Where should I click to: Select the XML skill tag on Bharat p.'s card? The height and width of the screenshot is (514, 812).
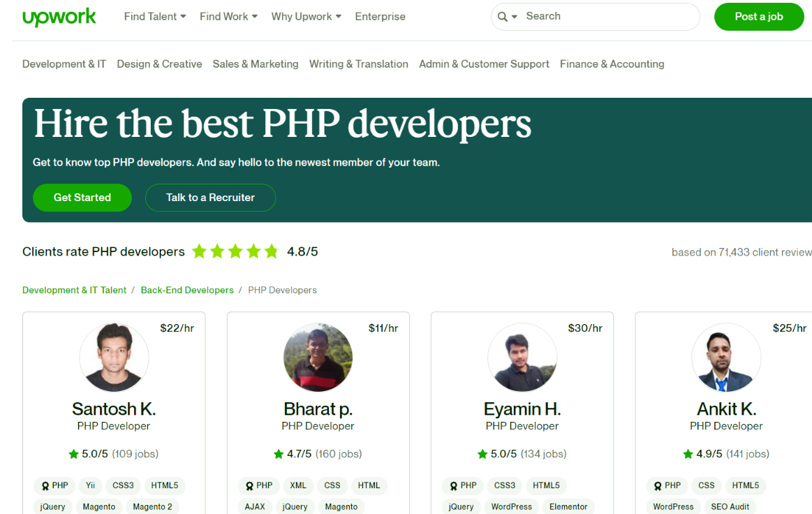pyautogui.click(x=297, y=485)
